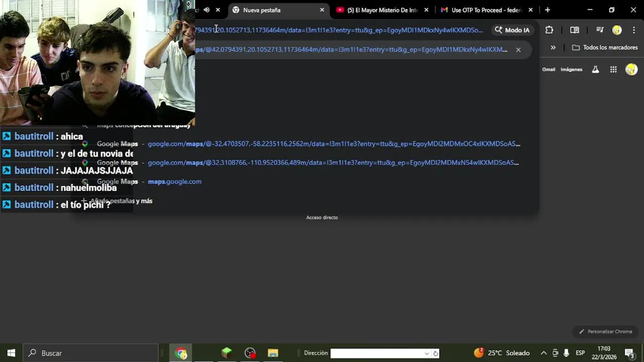Open the media controls icon in toolbar
The image size is (644, 362).
tap(600, 30)
